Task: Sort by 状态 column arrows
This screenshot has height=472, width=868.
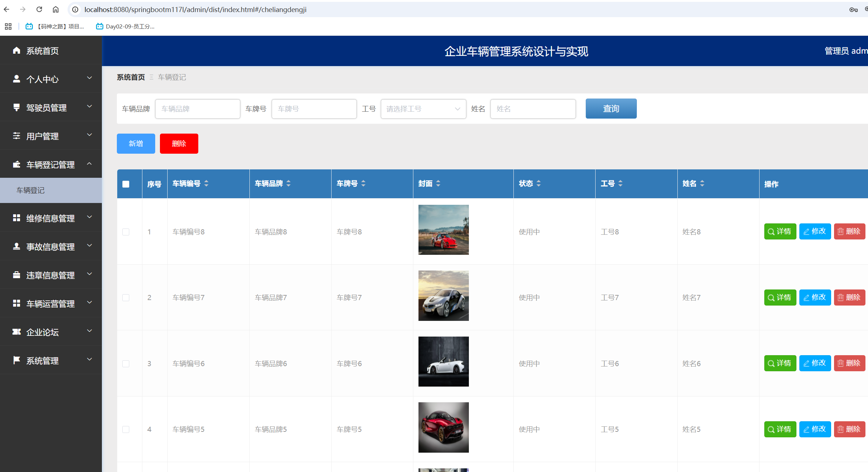Action: [x=539, y=184]
